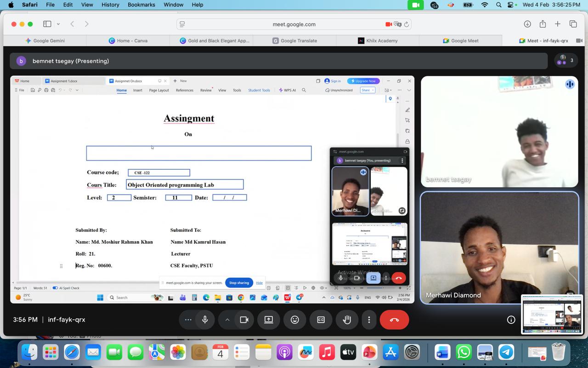Toggle closed captions in Meet
Image resolution: width=588 pixels, height=368 pixels.
tap(321, 320)
